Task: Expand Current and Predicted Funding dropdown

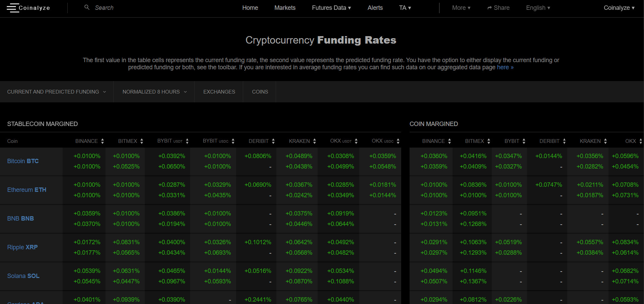Action: [56, 92]
